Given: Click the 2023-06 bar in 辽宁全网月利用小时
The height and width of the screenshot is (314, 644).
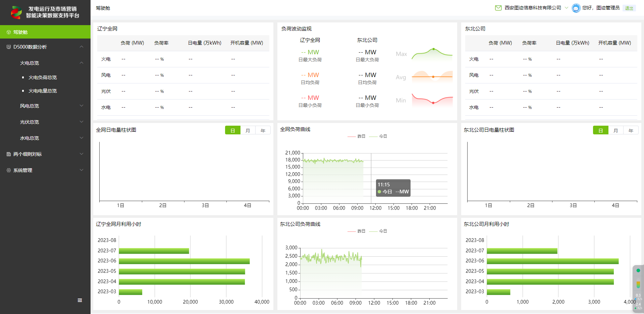Looking at the screenshot, I should 184,261.
